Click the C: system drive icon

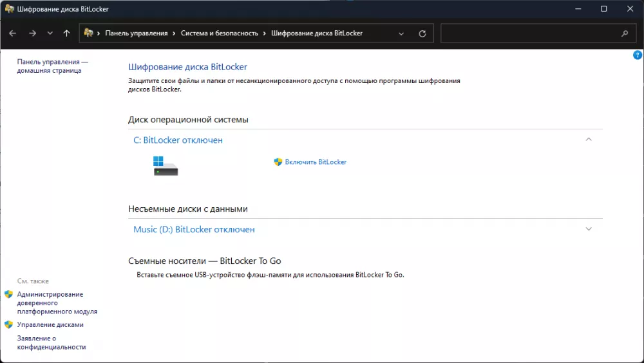coord(166,165)
